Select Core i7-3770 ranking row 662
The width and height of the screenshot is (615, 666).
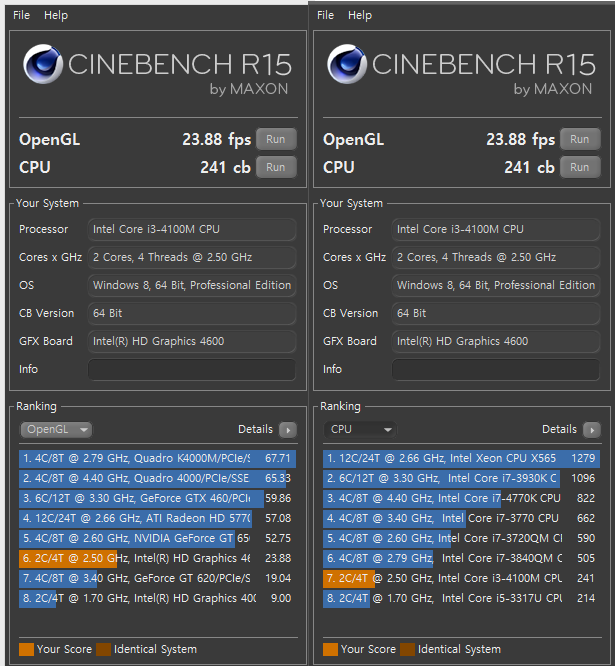click(462, 518)
